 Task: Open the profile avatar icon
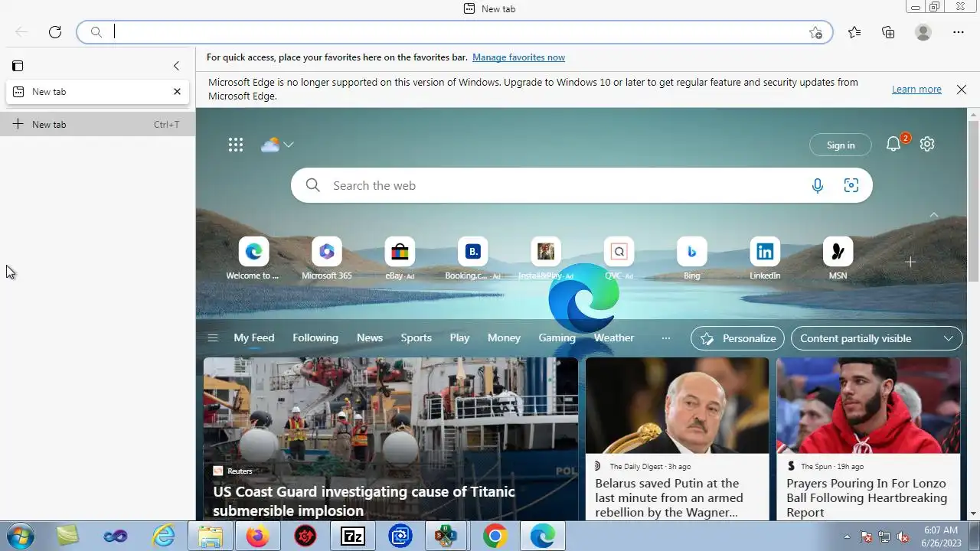pos(923,32)
